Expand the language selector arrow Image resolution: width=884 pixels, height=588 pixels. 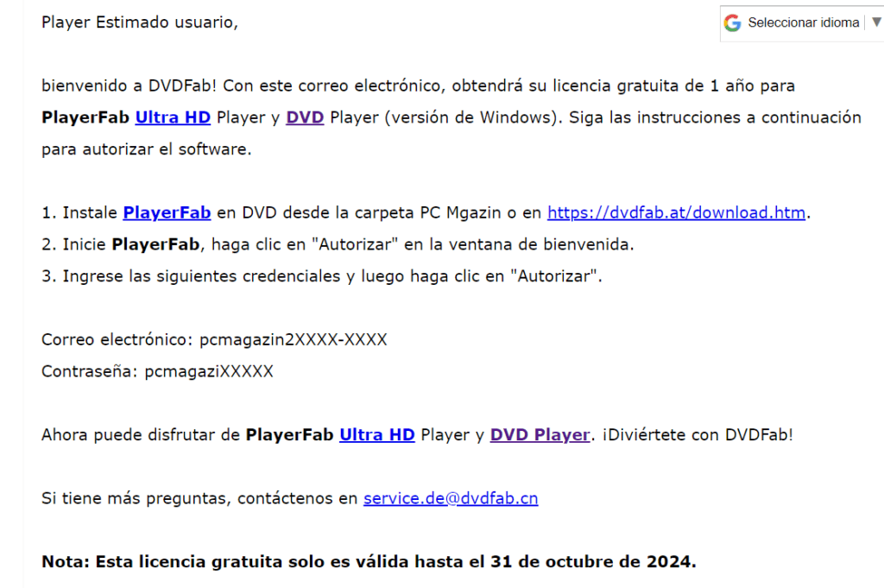(876, 22)
